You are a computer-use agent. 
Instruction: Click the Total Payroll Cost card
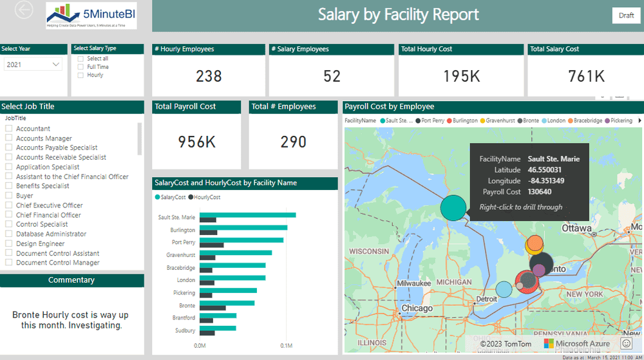(x=196, y=135)
